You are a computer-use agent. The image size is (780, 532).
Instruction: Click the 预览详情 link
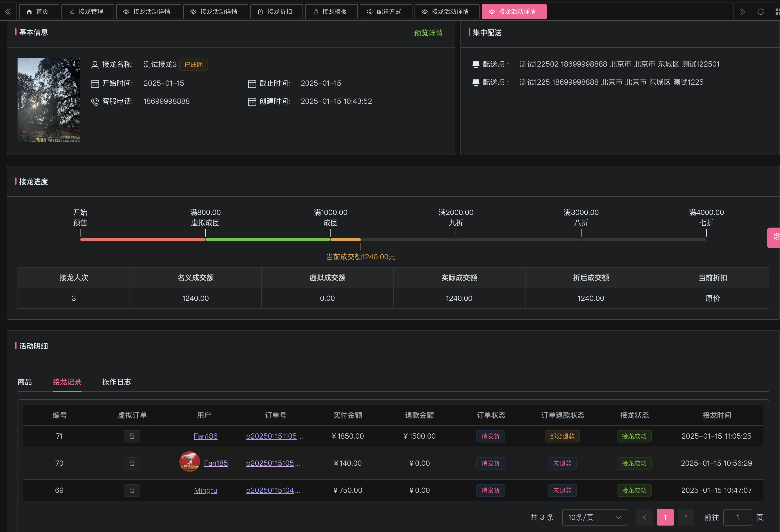coord(428,33)
